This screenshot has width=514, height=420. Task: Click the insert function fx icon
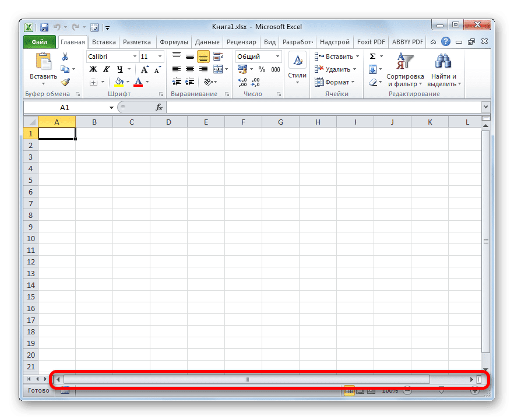click(x=159, y=107)
